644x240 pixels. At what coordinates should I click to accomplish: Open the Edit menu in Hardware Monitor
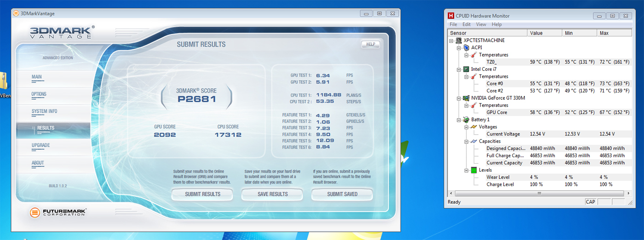467,24
